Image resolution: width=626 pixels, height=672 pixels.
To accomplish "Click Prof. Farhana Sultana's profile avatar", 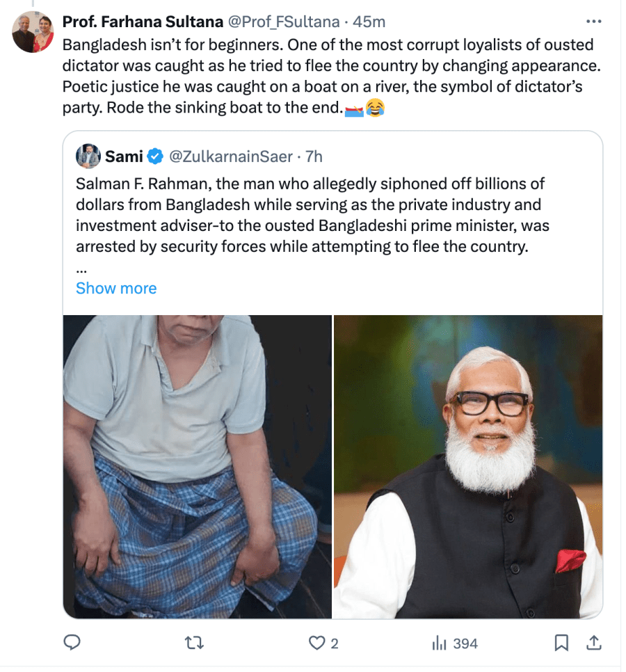I will point(33,31).
